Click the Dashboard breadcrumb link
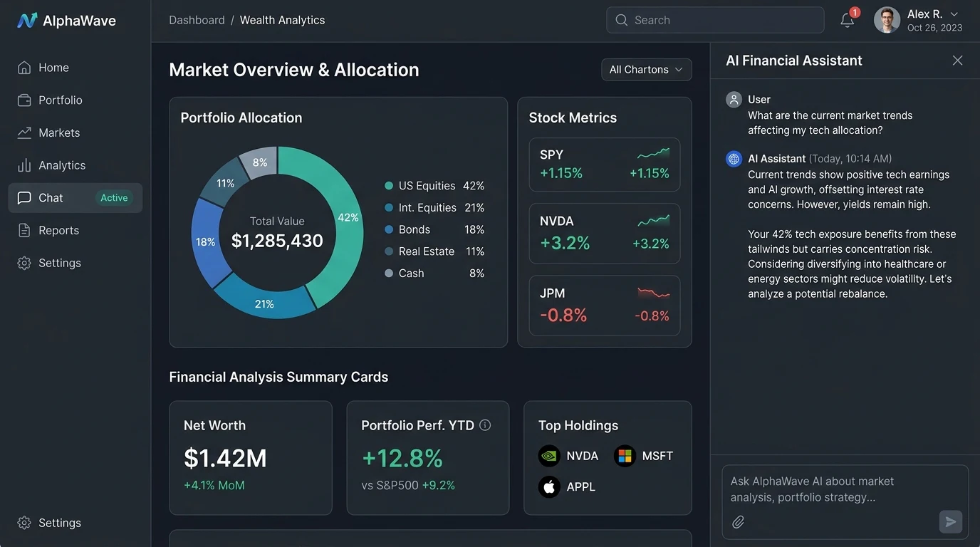 [x=197, y=20]
